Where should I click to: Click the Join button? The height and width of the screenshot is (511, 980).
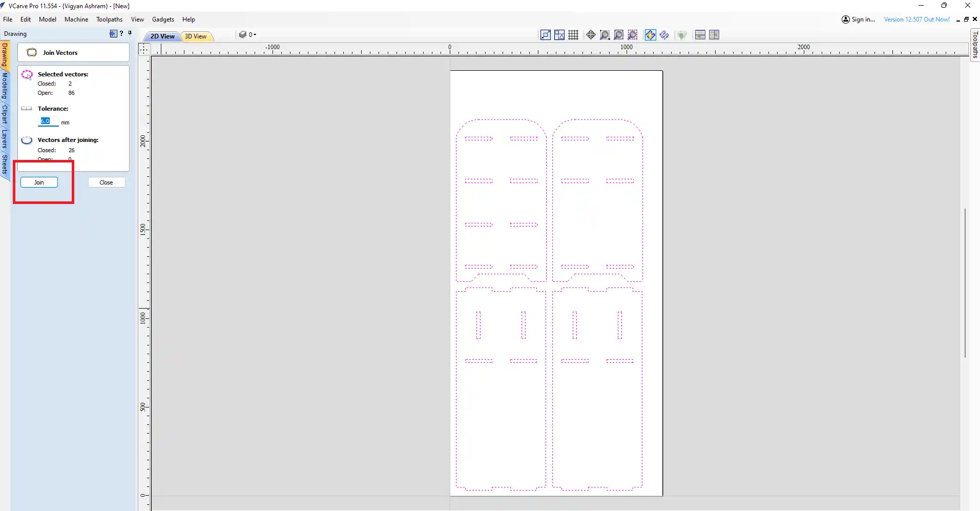coord(39,182)
